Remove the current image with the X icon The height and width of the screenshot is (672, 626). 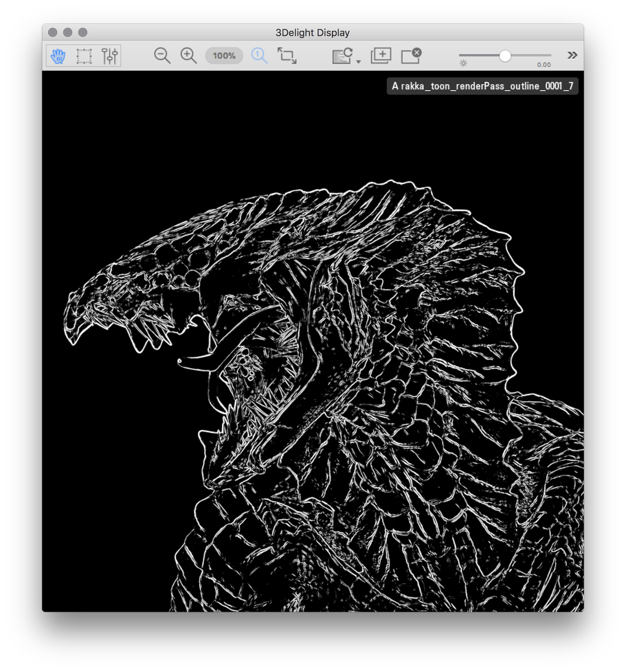pos(411,55)
